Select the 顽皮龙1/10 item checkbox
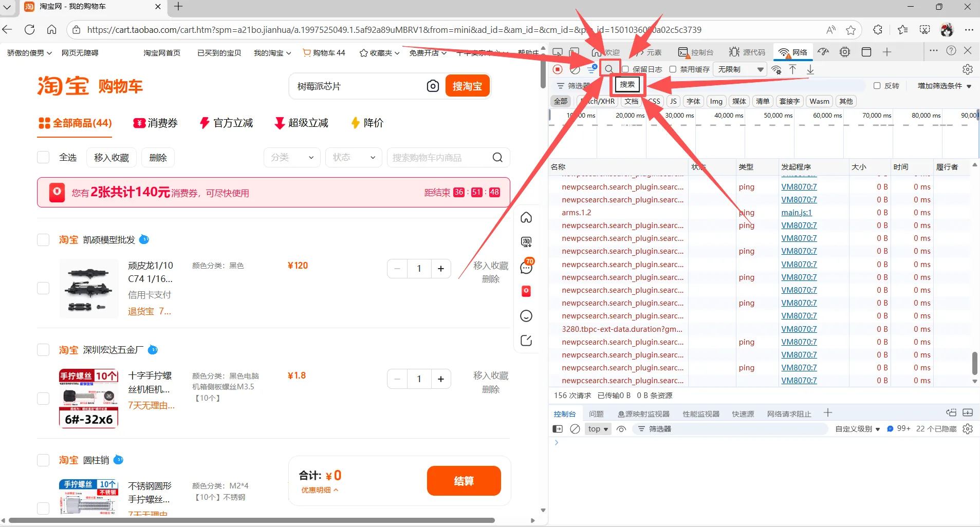The width and height of the screenshot is (980, 527). (x=43, y=288)
